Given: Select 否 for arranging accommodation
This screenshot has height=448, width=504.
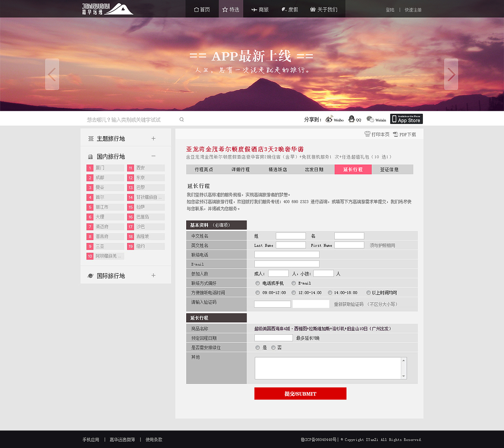Looking at the screenshot, I should (273, 348).
